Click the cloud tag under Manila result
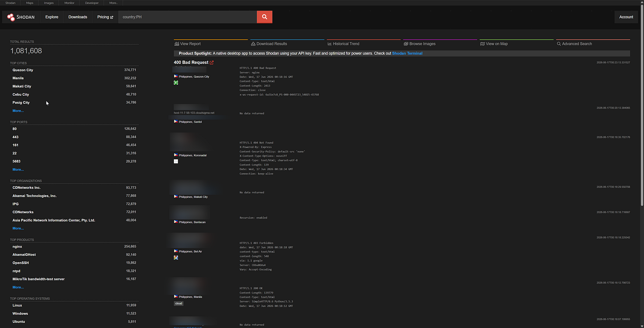The height and width of the screenshot is (328, 644). click(x=178, y=303)
